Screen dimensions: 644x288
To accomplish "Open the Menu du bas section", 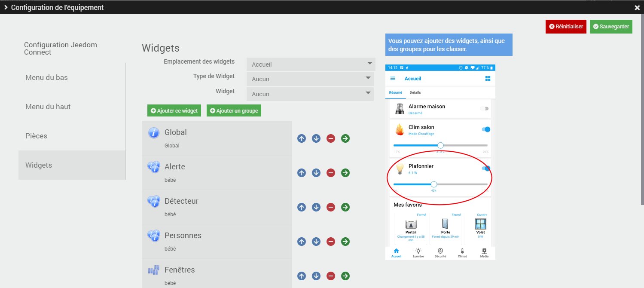I will pyautogui.click(x=46, y=77).
